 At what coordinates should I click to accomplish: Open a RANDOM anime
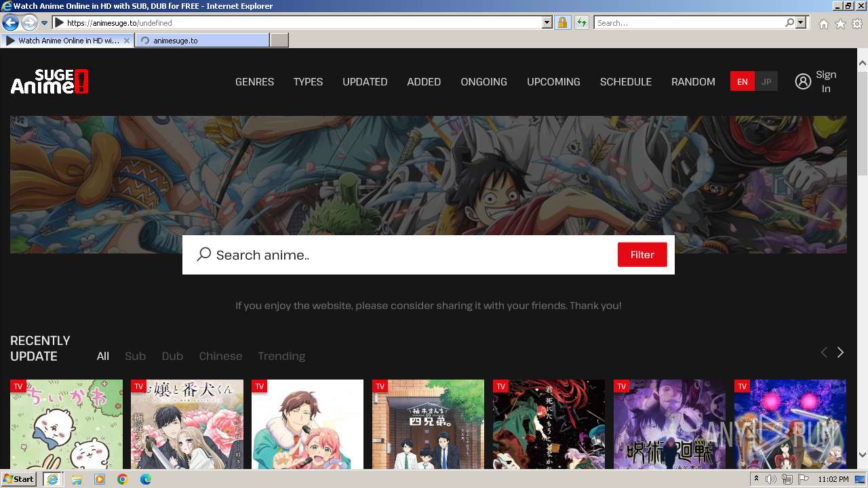point(693,81)
